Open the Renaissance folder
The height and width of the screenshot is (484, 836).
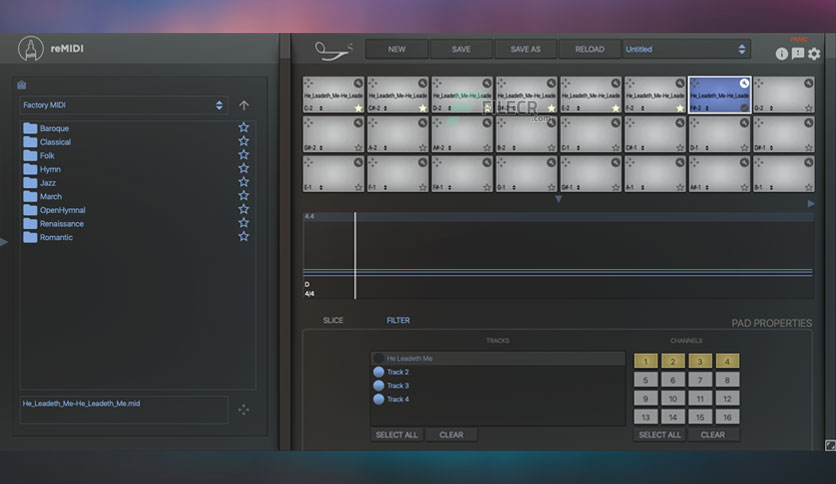(61, 223)
